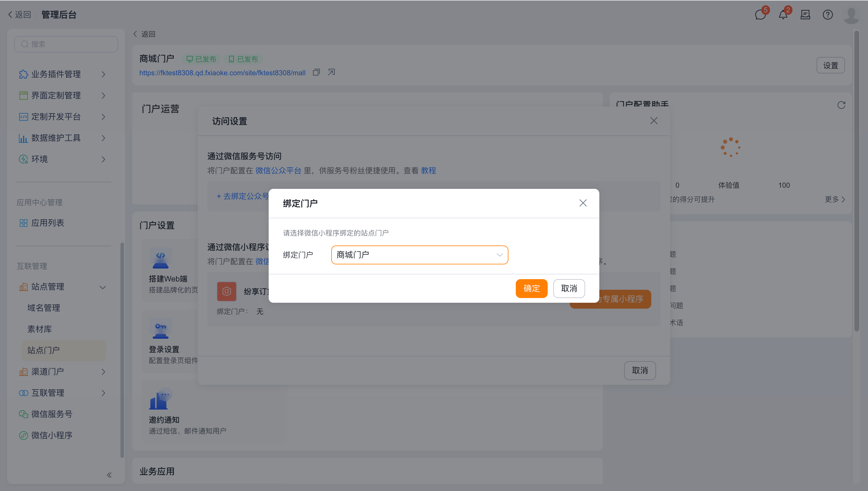Copy the mall portal URL icon

316,73
